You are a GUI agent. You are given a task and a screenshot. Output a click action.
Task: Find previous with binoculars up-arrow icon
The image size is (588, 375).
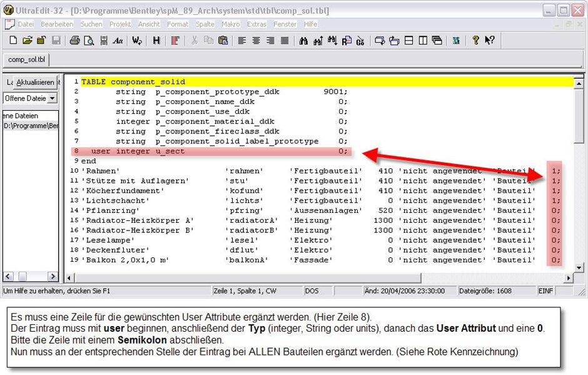[318, 40]
